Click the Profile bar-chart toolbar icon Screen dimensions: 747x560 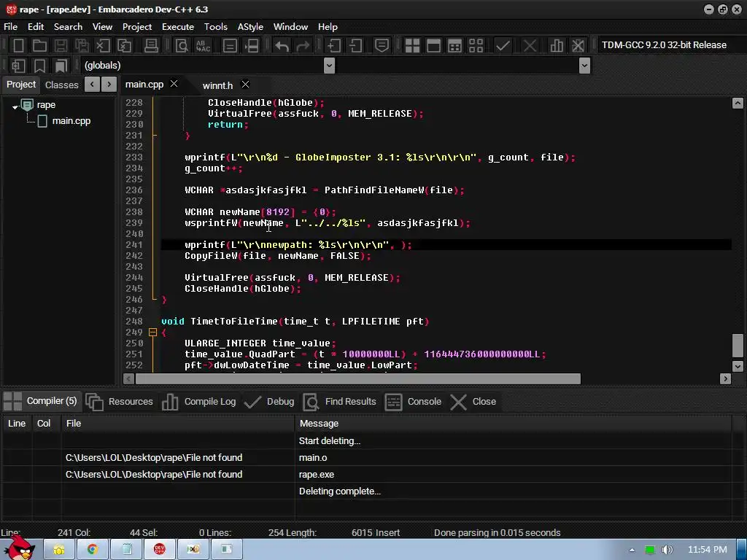[x=557, y=46]
